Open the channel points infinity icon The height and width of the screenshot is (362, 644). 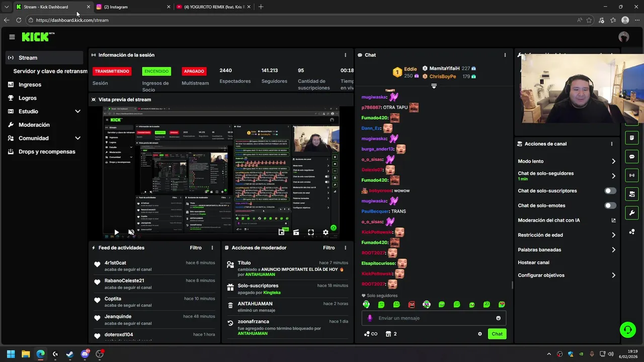point(370,334)
